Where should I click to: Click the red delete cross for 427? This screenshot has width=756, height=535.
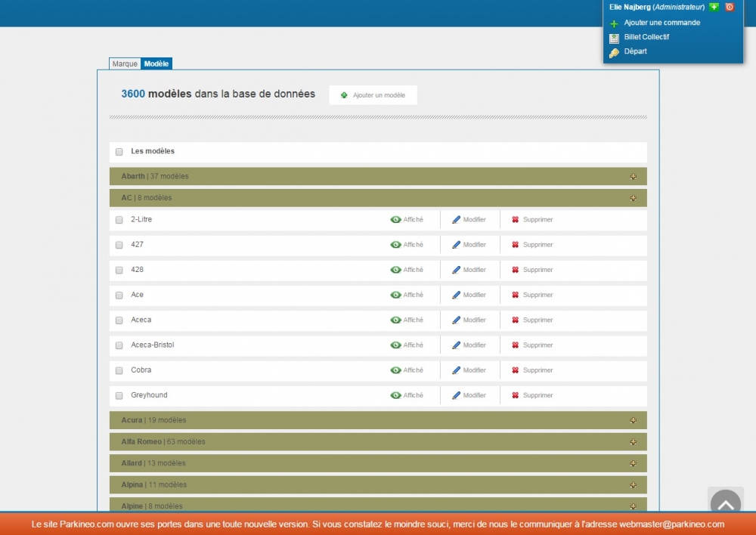coord(516,245)
